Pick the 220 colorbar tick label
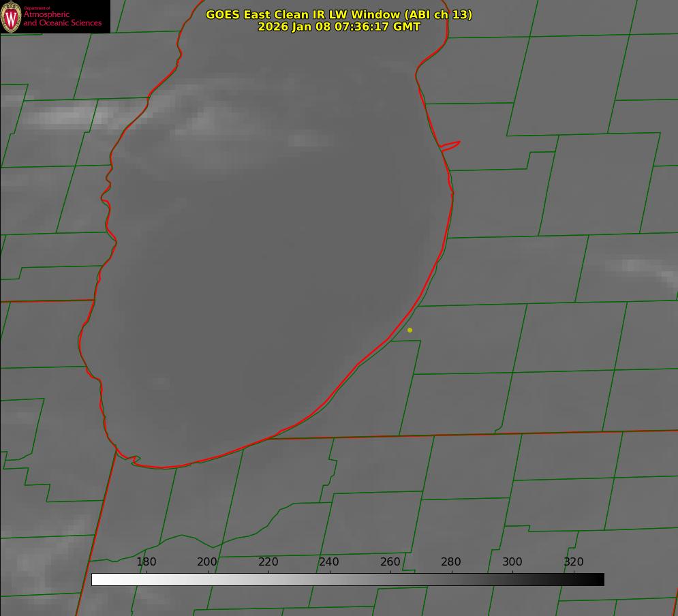Screen dimensions: 678x616 268,562
